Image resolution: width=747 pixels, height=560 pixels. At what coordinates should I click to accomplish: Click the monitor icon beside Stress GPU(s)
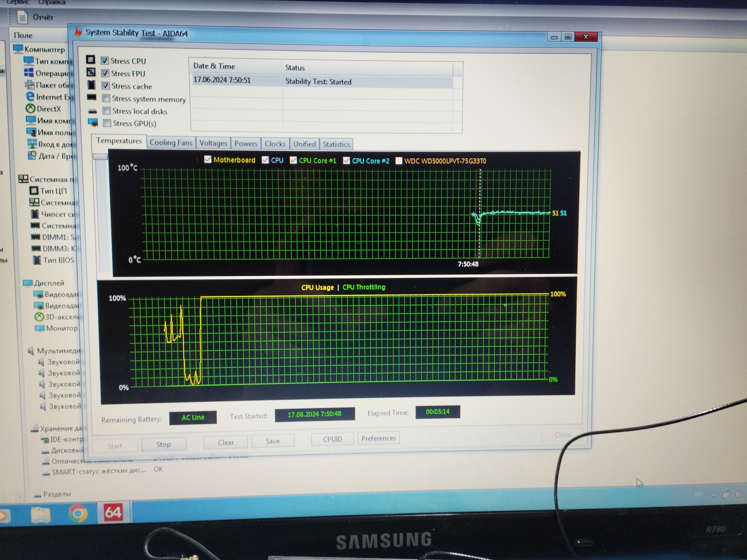coord(93,123)
